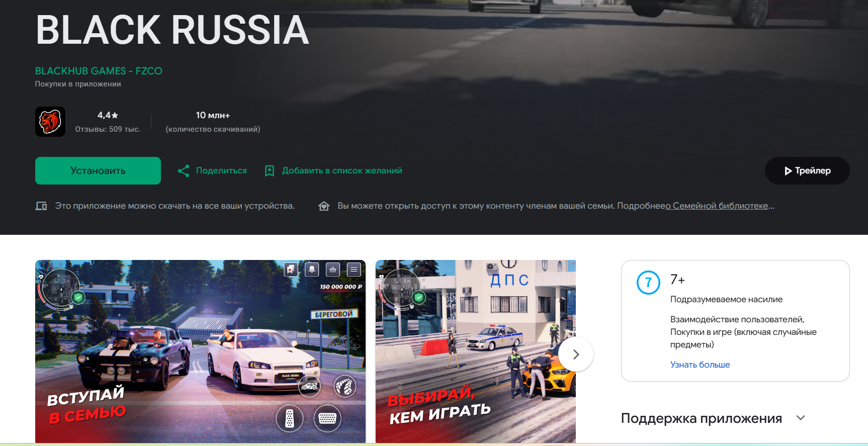Click the blue 7 age rating badge

(x=648, y=283)
